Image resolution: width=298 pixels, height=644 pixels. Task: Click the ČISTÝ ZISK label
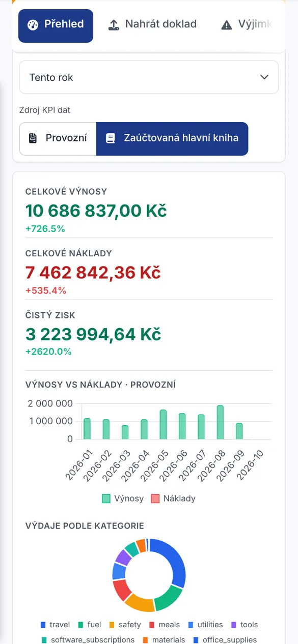(50, 315)
